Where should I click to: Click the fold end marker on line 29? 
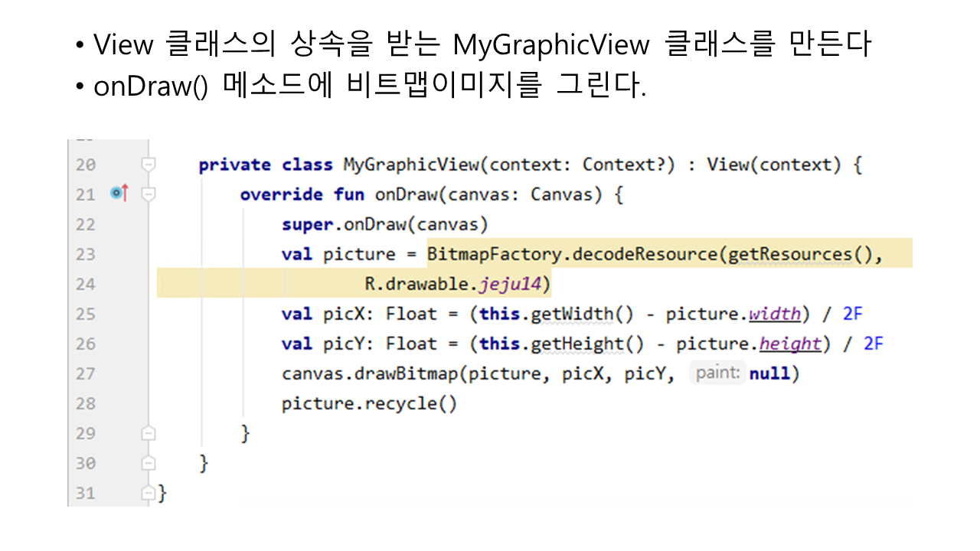click(149, 434)
